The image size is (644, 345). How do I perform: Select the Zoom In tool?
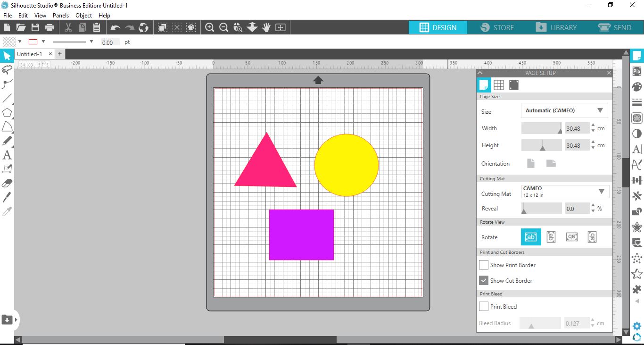pos(209,27)
